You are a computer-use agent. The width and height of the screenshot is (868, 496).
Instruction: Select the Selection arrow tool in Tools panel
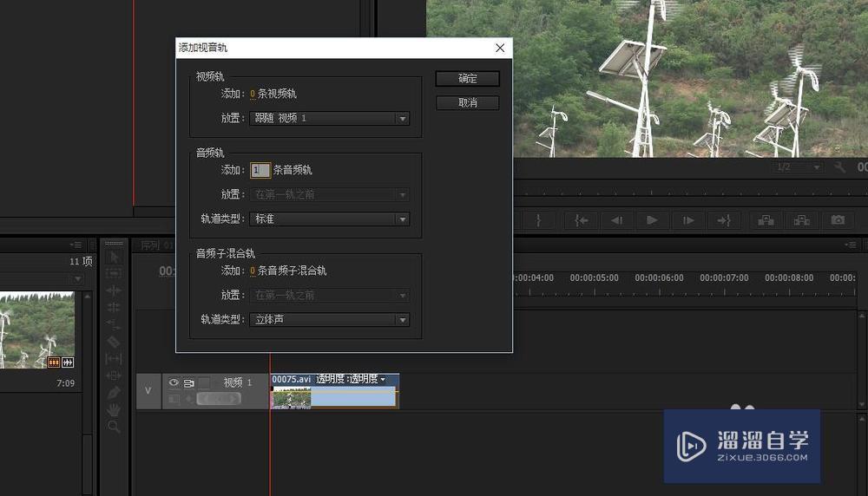[114, 258]
